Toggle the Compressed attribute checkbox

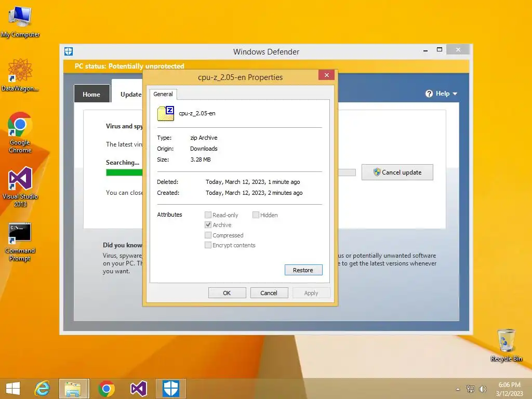point(208,235)
